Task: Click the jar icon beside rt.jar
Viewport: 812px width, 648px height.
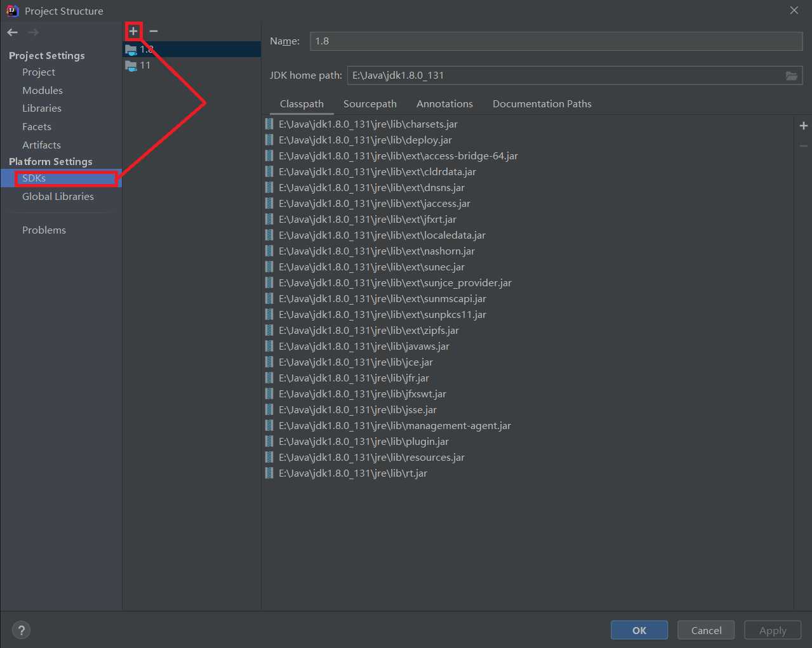Action: [269, 473]
